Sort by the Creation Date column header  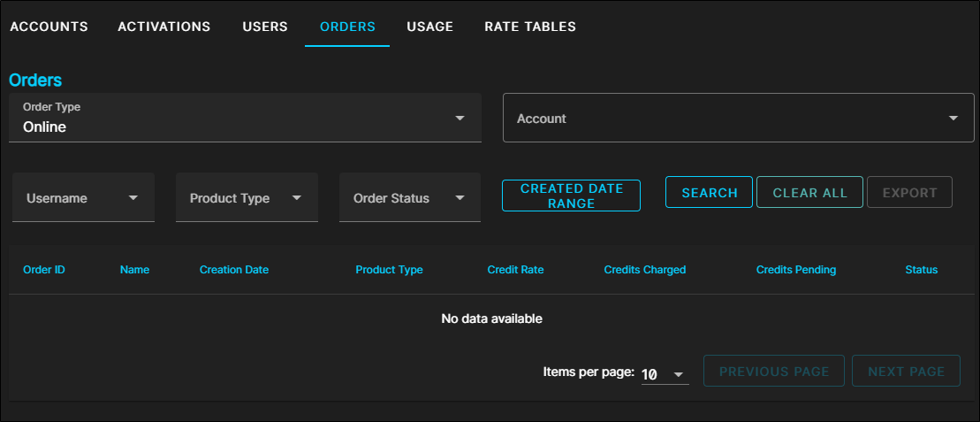pyautogui.click(x=234, y=270)
